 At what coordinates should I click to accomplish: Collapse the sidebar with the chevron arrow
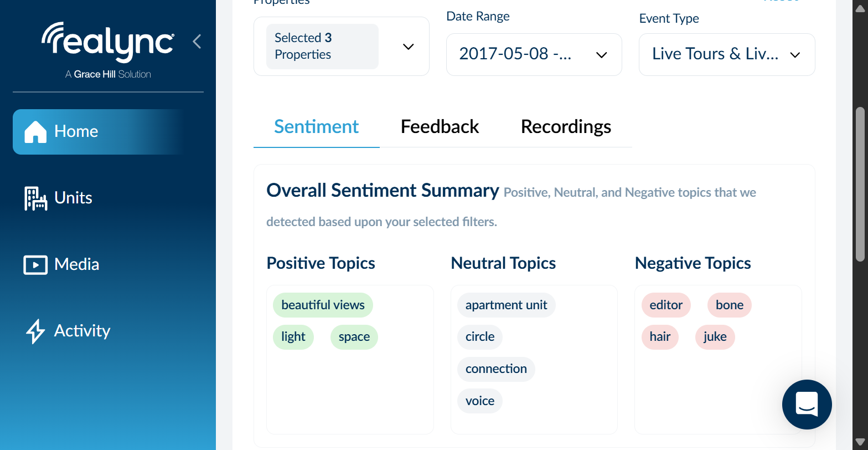click(197, 42)
